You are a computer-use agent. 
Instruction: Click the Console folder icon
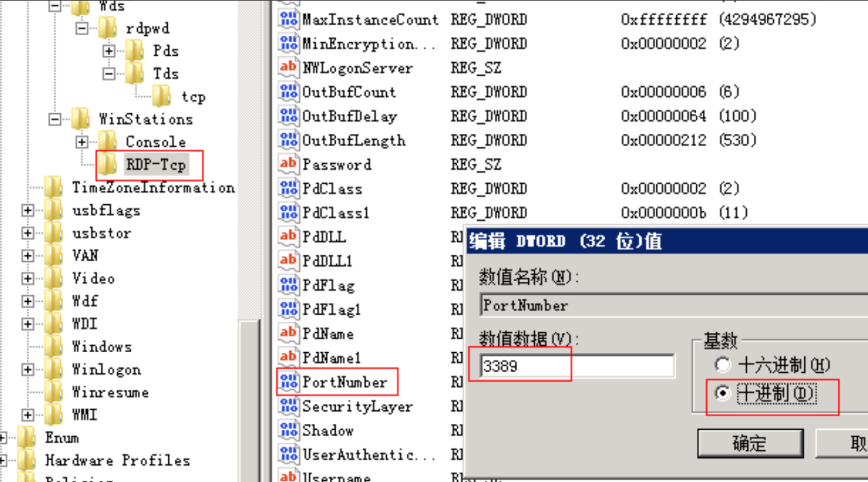click(x=108, y=141)
